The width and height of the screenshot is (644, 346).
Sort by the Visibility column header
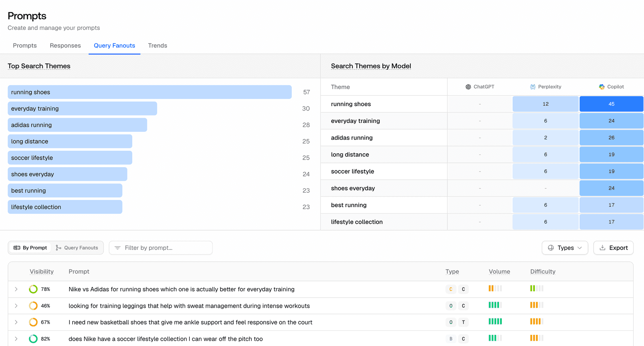[42, 272]
